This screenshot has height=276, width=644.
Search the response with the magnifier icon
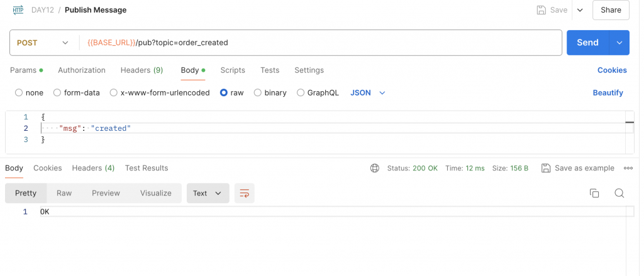[619, 193]
